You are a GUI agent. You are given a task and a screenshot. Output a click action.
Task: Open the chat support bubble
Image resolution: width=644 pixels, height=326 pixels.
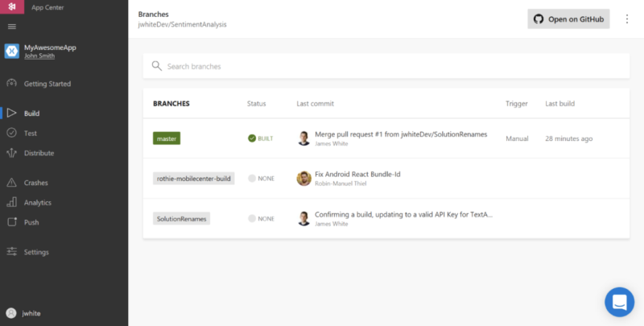[619, 302]
